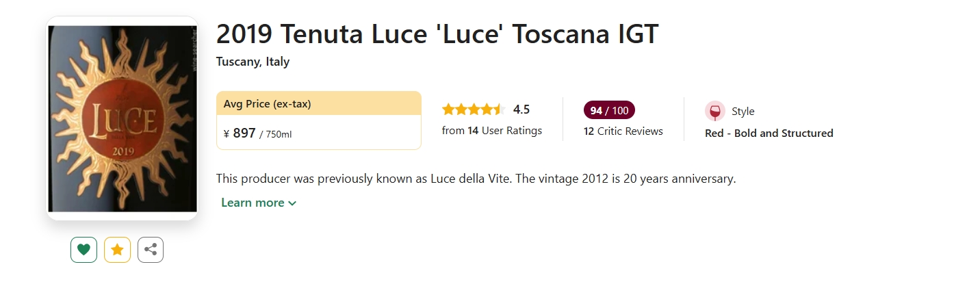Click the Luce della Vite producer description

475,179
